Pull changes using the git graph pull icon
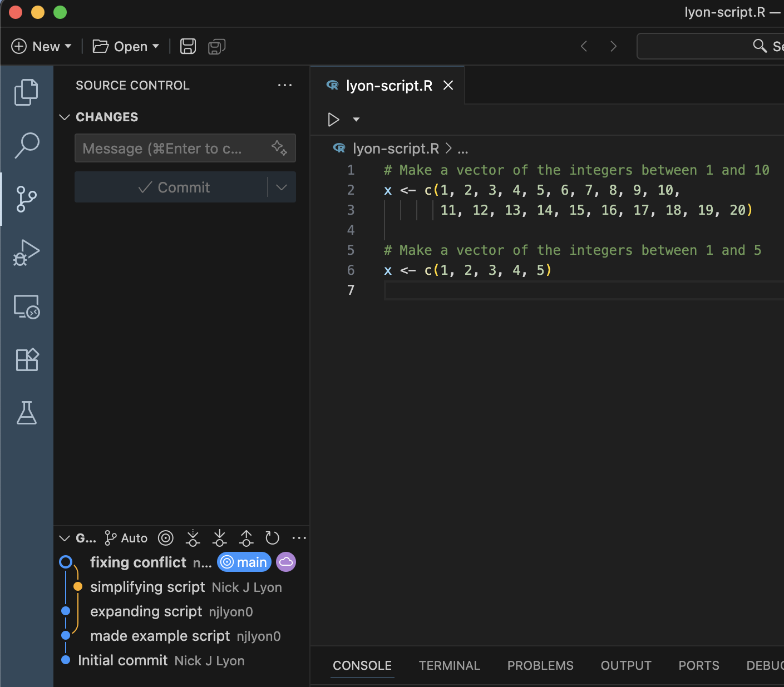The image size is (784, 687). click(219, 537)
